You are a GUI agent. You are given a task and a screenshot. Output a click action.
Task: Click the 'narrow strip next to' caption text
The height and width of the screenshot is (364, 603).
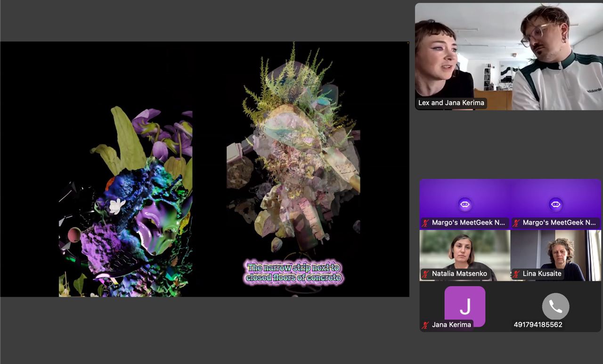point(293,267)
